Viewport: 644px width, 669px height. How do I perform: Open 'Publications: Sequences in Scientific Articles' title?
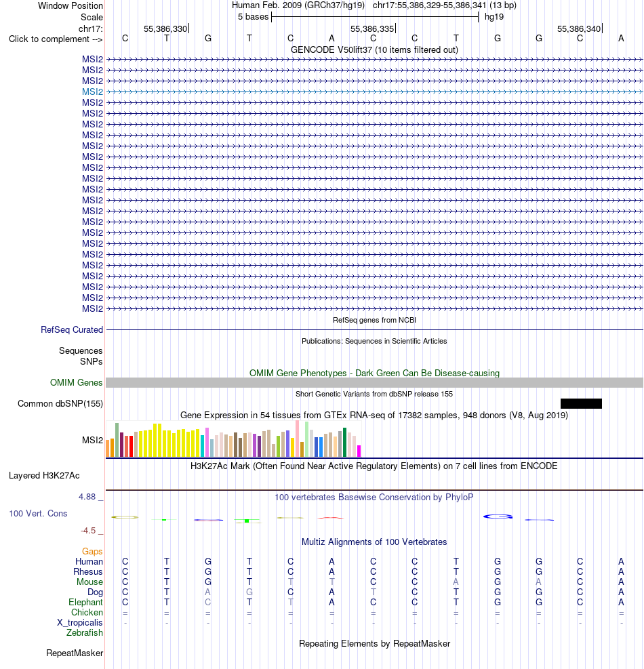(374, 342)
